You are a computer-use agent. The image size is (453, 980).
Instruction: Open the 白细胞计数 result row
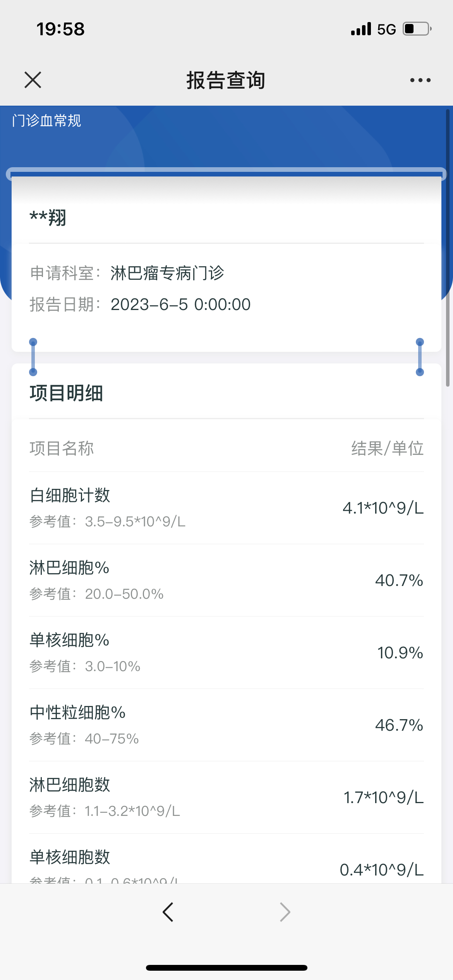226,508
